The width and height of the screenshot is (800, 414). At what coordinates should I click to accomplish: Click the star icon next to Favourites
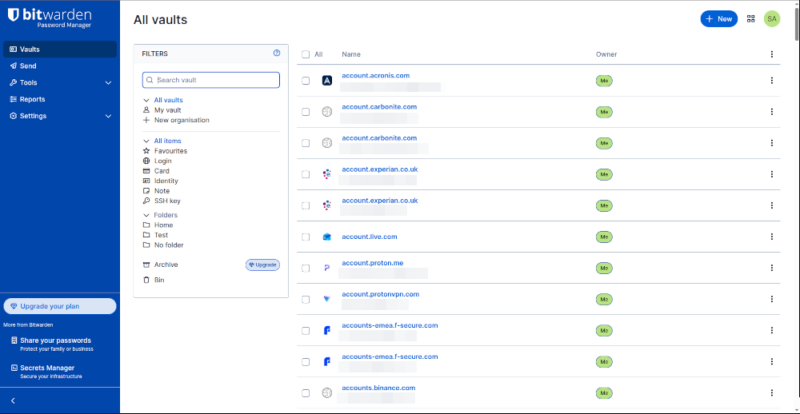tap(146, 151)
